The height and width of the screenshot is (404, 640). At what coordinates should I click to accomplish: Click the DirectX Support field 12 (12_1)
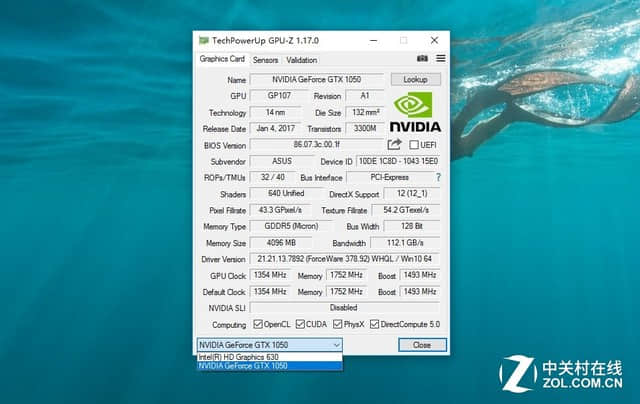click(412, 194)
